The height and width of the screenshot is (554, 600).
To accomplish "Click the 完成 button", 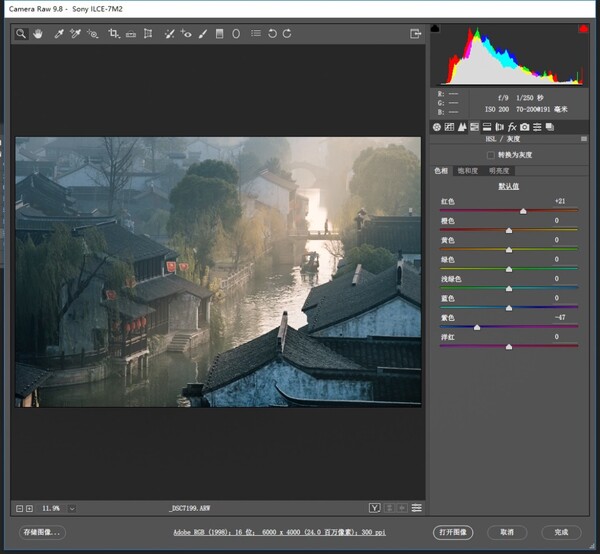I will pyautogui.click(x=561, y=532).
